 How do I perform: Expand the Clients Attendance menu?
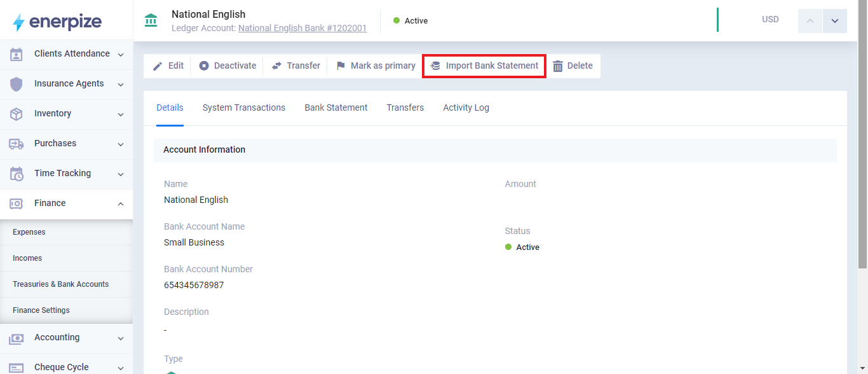pyautogui.click(x=120, y=55)
